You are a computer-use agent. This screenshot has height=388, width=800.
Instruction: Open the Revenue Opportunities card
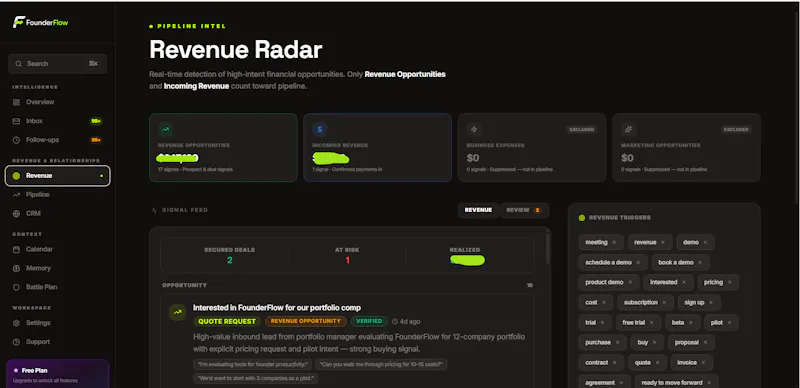[223, 148]
